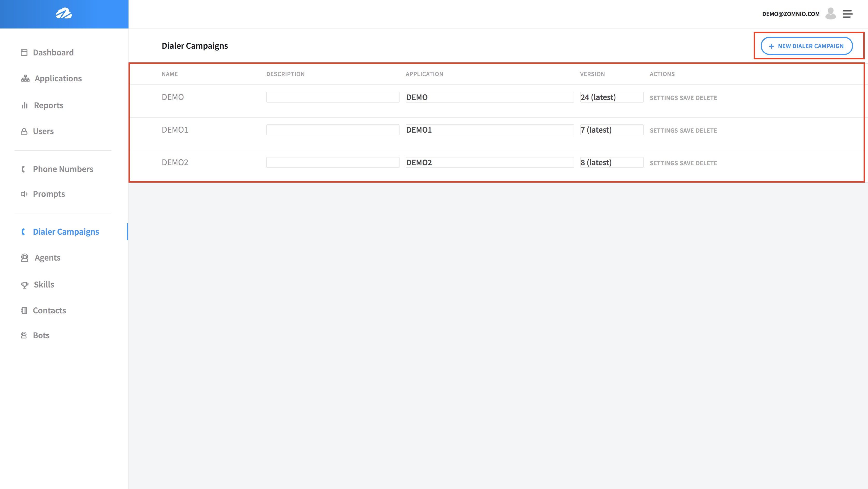Screen dimensions: 868x489
Task: Click the Dashboard sidebar icon
Action: tap(24, 52)
